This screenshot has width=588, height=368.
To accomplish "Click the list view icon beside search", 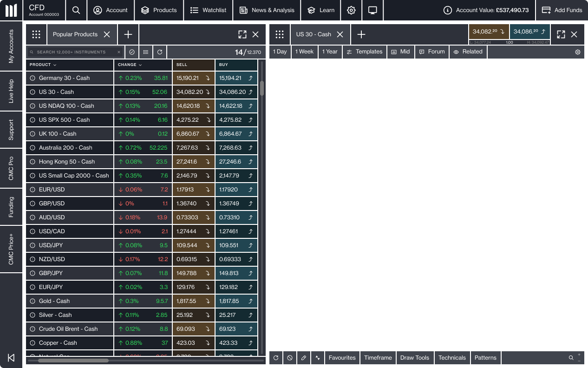I will (x=146, y=52).
